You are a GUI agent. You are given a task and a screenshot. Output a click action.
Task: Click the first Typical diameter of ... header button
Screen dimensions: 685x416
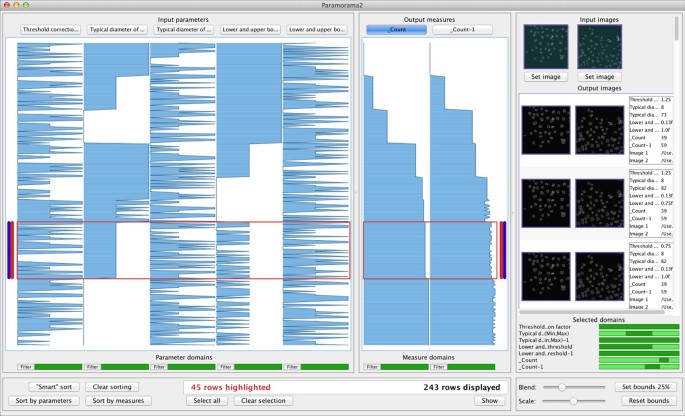[117, 30]
